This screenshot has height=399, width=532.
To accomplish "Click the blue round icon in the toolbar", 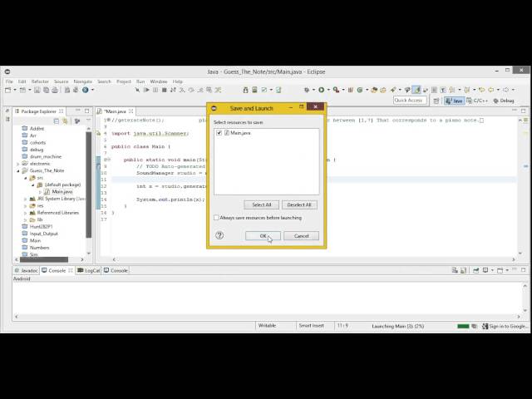I will coord(86,90).
